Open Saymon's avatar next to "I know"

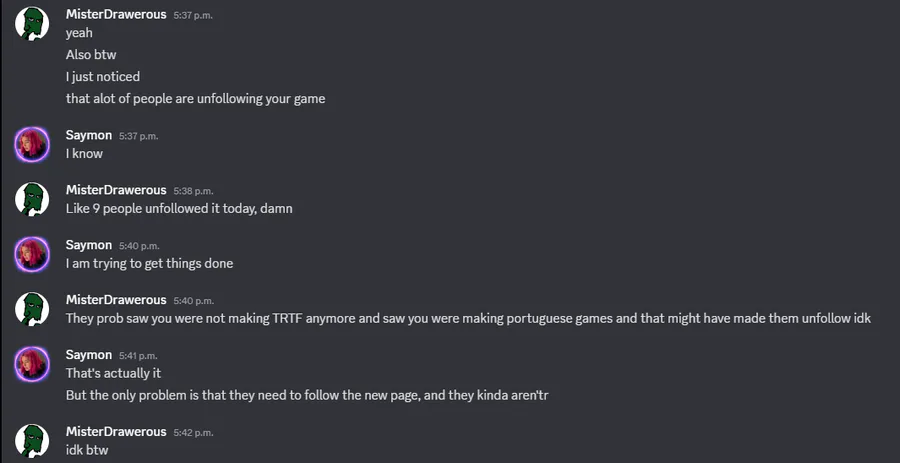[x=32, y=144]
